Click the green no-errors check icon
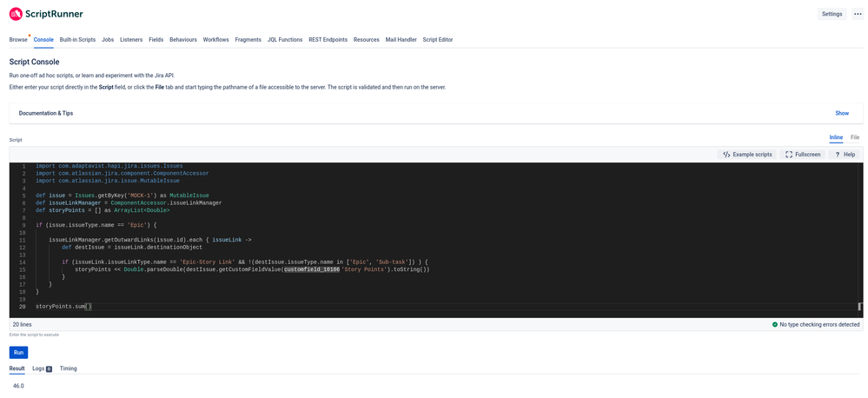 click(x=775, y=324)
